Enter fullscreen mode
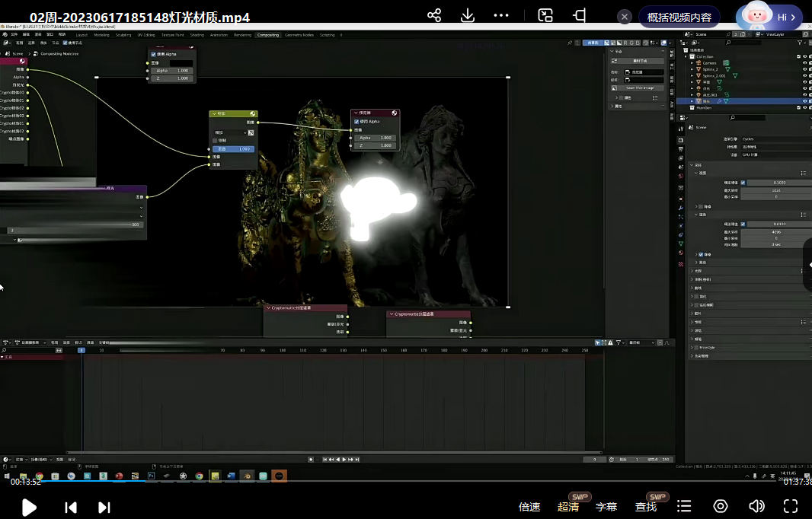Image resolution: width=812 pixels, height=519 pixels. (791, 506)
